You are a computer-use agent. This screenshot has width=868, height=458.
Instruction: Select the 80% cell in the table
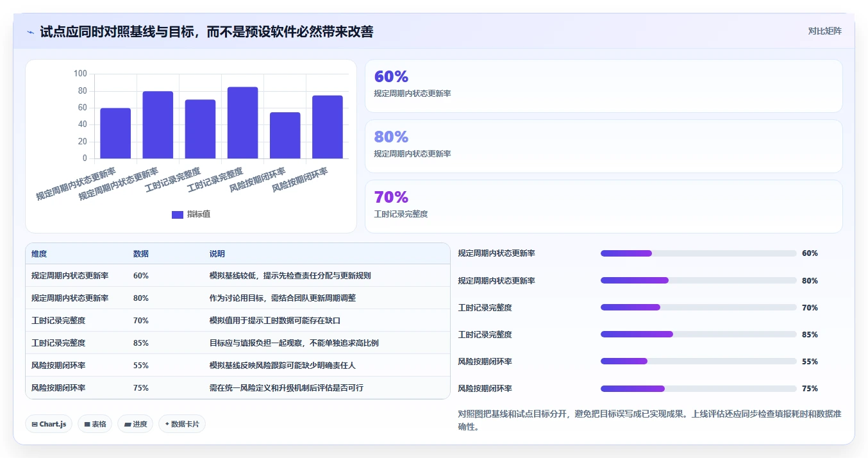tap(141, 298)
